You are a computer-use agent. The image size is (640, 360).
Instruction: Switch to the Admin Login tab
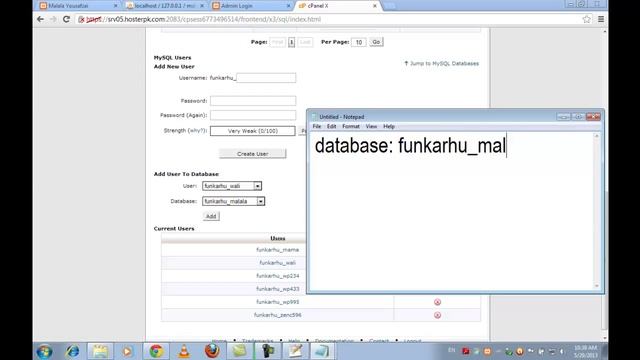(x=250, y=6)
